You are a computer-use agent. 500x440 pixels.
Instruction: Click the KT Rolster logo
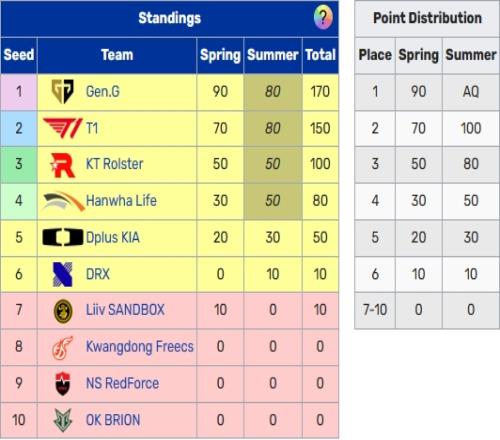point(62,165)
